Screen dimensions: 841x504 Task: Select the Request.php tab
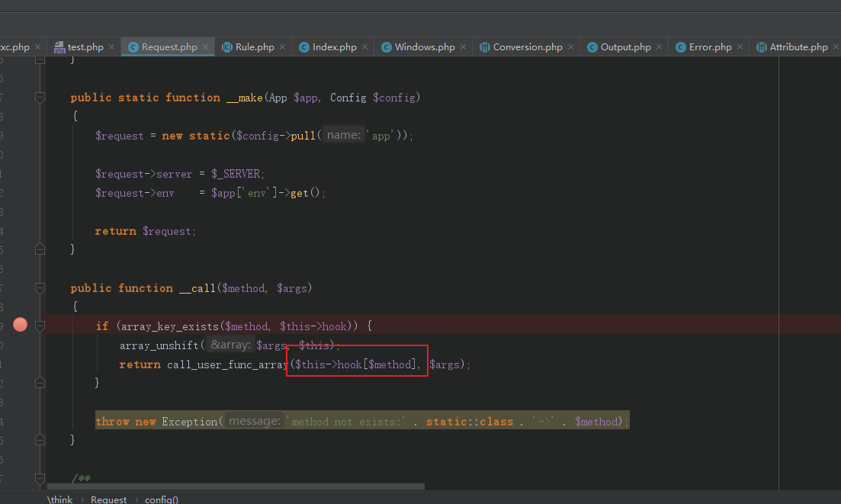pyautogui.click(x=168, y=47)
